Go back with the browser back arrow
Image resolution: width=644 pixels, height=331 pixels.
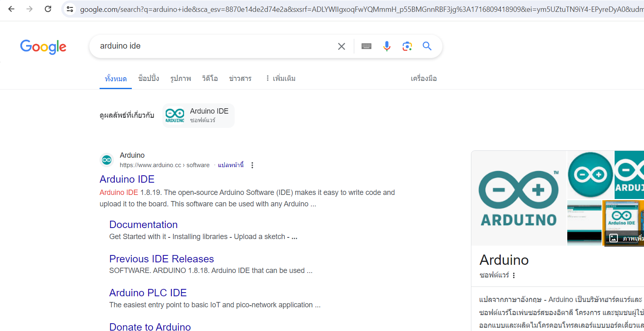[x=11, y=9]
